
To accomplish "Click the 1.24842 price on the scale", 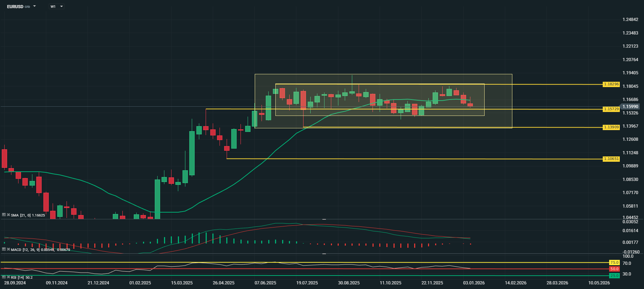I will [630, 20].
